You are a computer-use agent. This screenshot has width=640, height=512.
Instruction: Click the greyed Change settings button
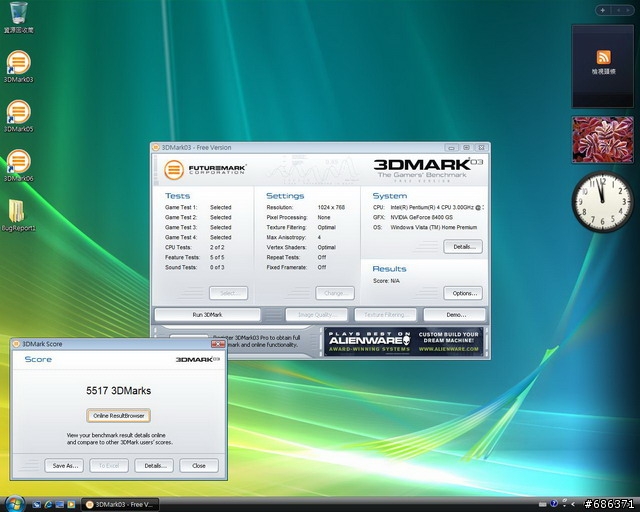(x=335, y=293)
